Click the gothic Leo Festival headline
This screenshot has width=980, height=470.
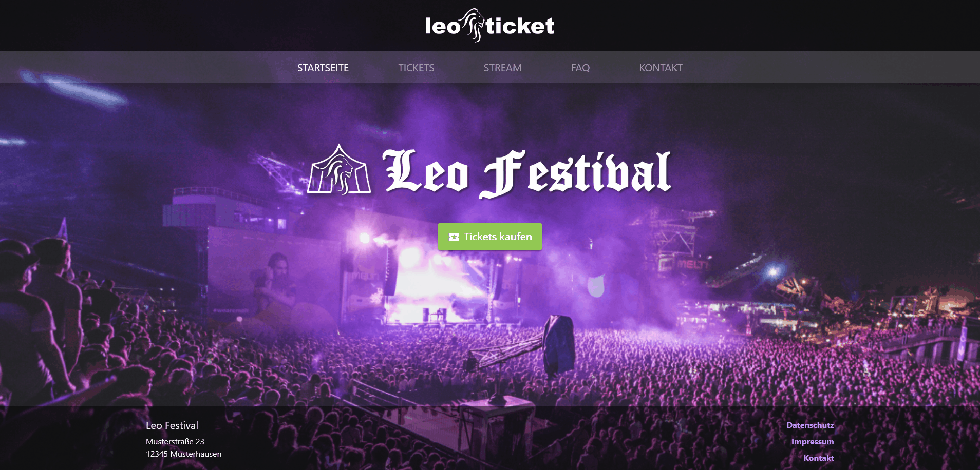tap(526, 172)
